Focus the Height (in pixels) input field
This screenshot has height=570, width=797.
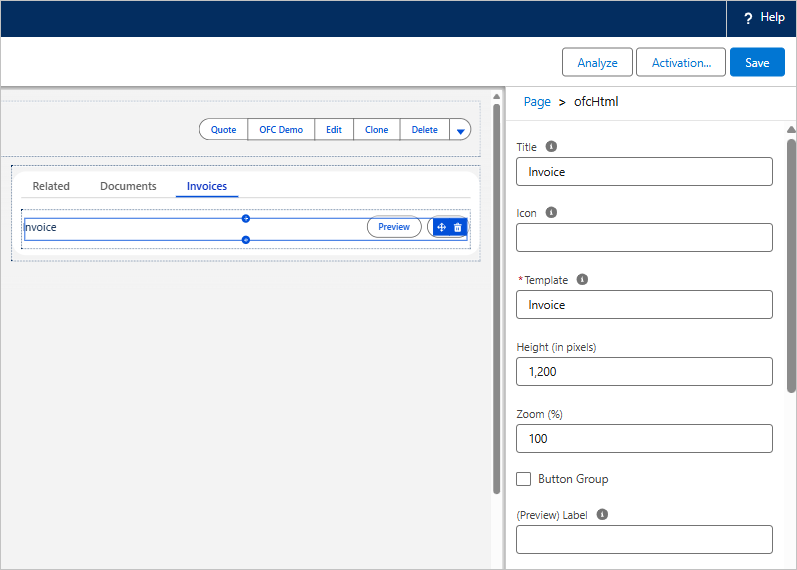coord(644,372)
